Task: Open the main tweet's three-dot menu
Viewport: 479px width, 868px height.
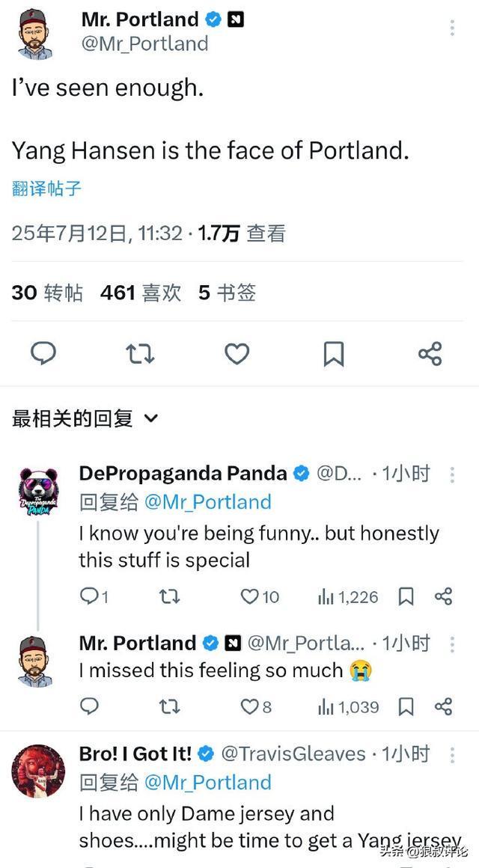Action: (452, 28)
